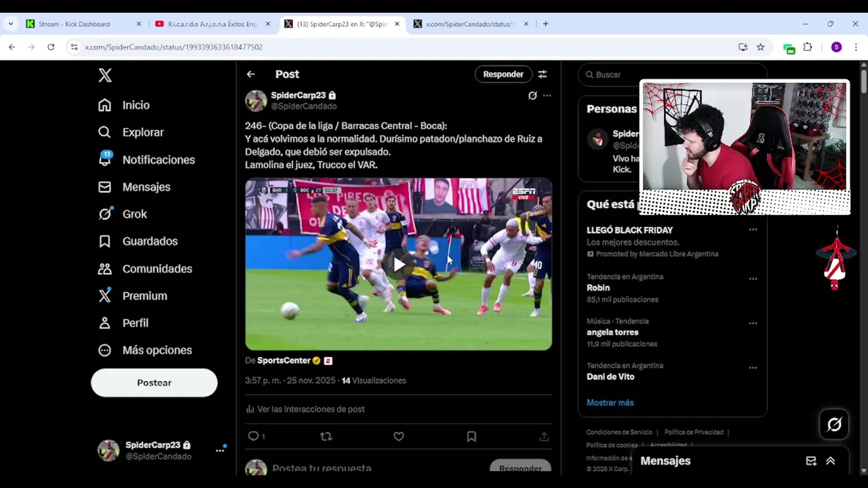This screenshot has width=868, height=488.
Task: Click the address bar URL
Action: [x=174, y=47]
